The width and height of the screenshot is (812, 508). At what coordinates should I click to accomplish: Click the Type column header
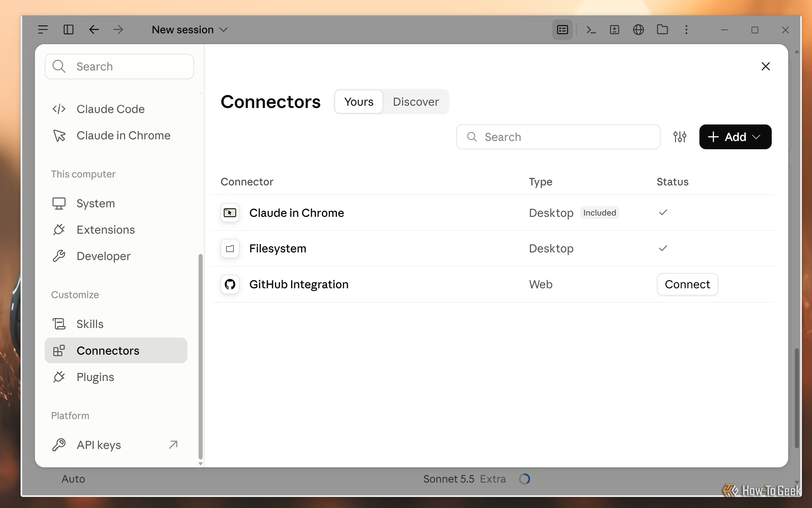coord(540,182)
